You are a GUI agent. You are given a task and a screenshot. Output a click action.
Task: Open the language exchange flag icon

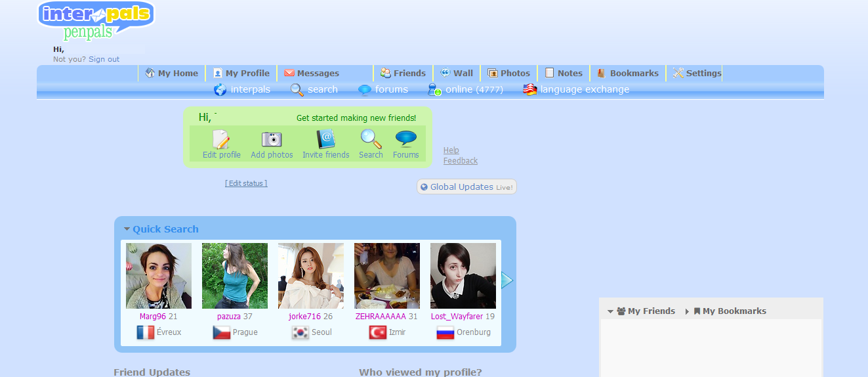pos(530,90)
